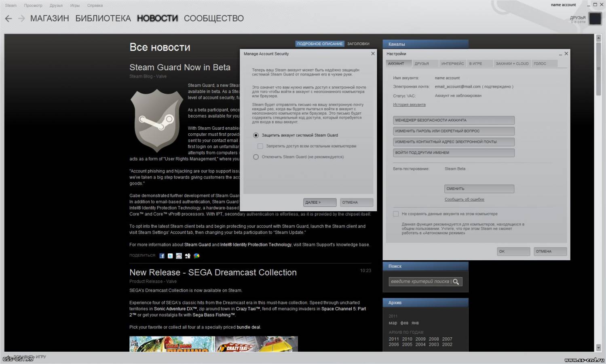The width and height of the screenshot is (606, 364).
Task: Cancel the Manage Account Security dialog
Action: [357, 202]
